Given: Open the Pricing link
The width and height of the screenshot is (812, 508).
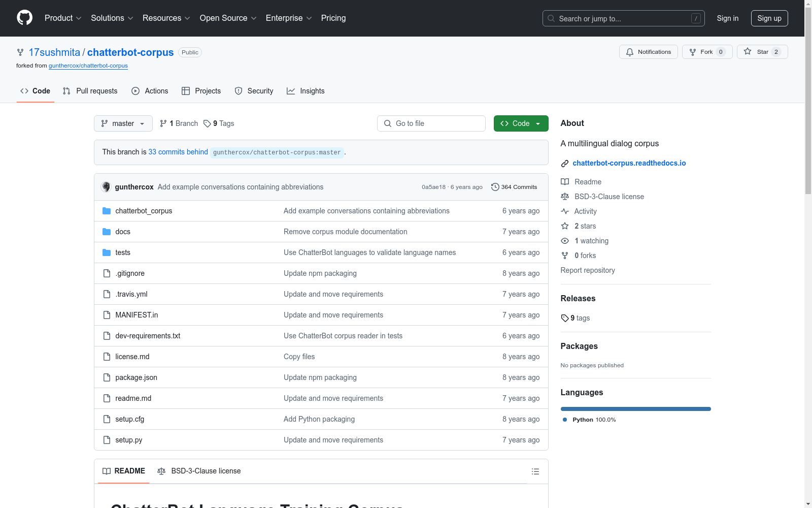Looking at the screenshot, I should [333, 18].
